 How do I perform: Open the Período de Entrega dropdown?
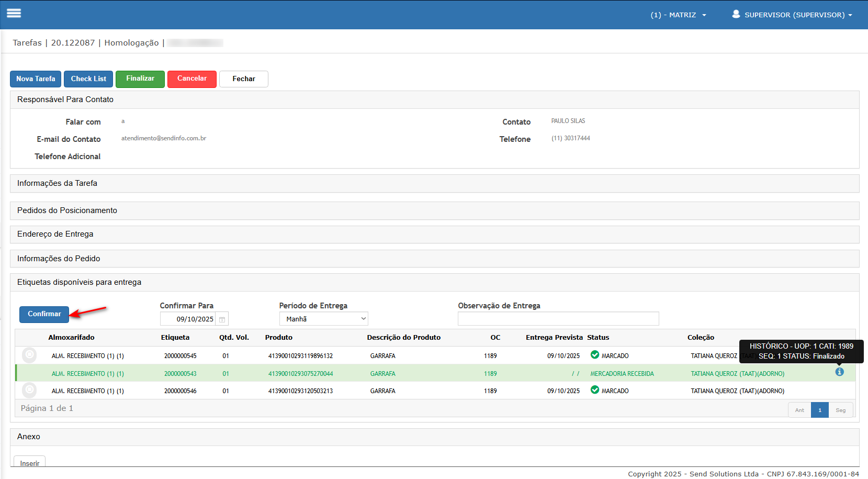[x=323, y=319]
